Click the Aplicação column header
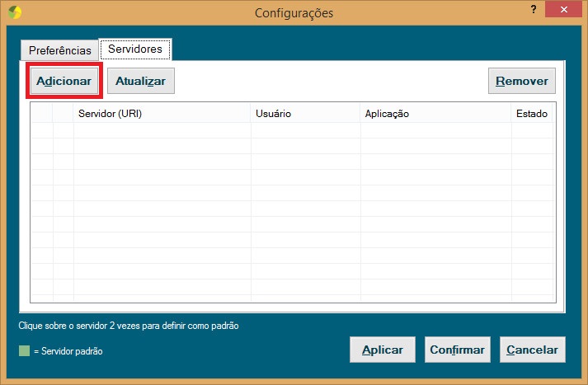 pos(435,114)
